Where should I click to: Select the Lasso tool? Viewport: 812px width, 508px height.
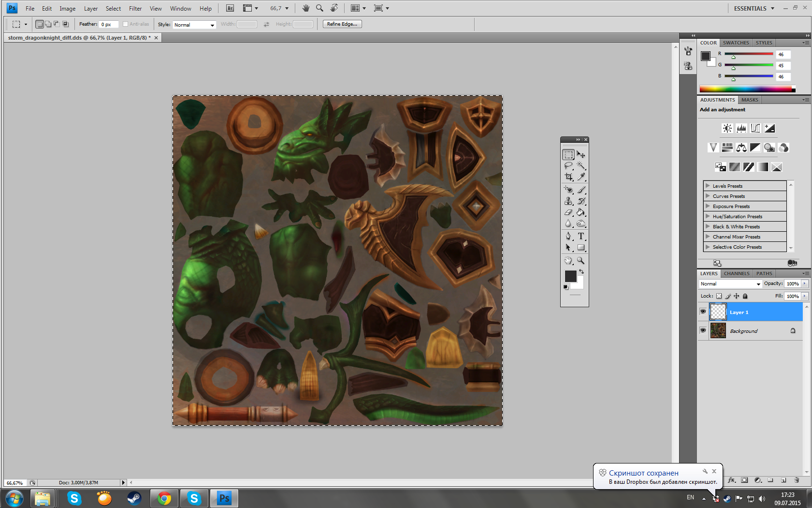point(568,166)
